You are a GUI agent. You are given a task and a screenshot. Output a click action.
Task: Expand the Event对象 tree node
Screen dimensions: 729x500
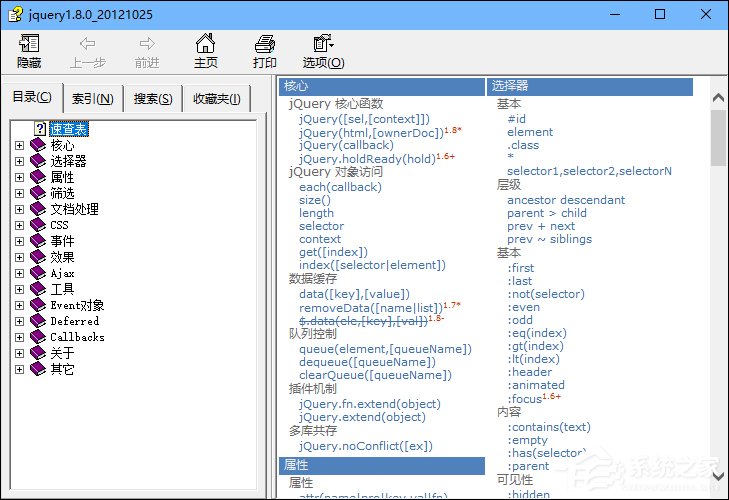(x=19, y=306)
